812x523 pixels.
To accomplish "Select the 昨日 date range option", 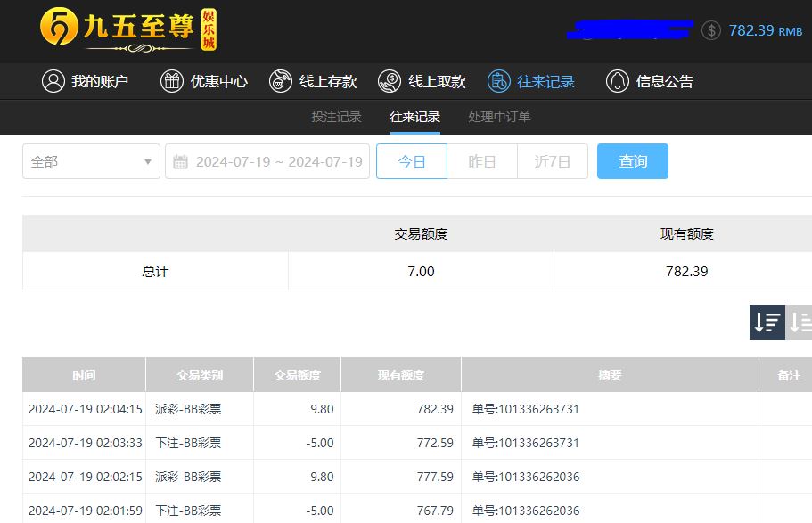I will [x=482, y=161].
